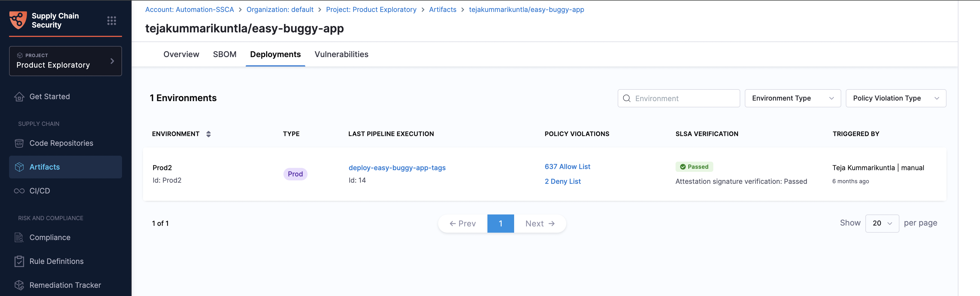Sort by the Environment column arrows

(209, 134)
